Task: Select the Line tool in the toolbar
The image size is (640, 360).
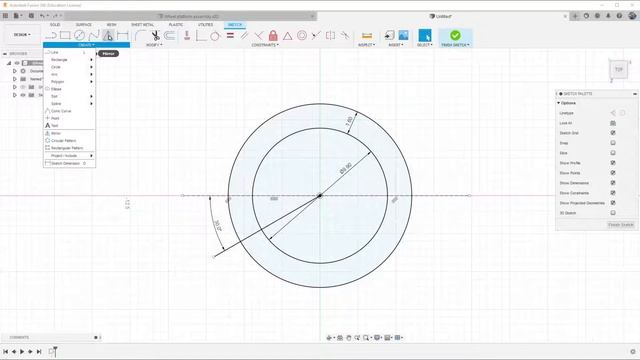Action: point(51,36)
